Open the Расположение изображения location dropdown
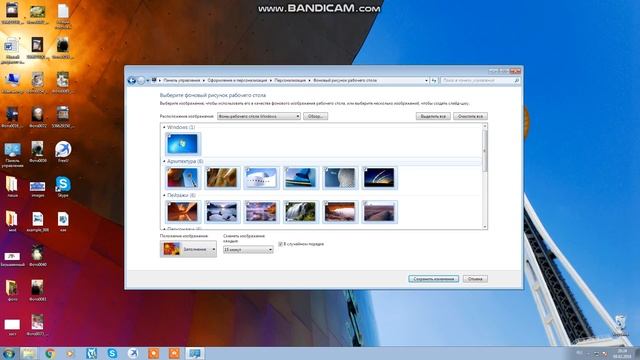This screenshot has width=640, height=360. 259,116
